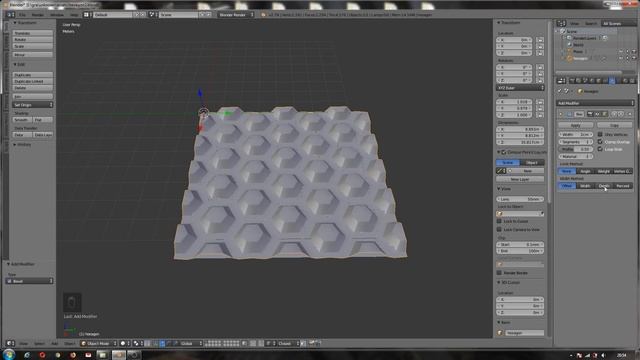Open the Windows Start menu
Image resolution: width=640 pixels, height=360 pixels.
9,354
